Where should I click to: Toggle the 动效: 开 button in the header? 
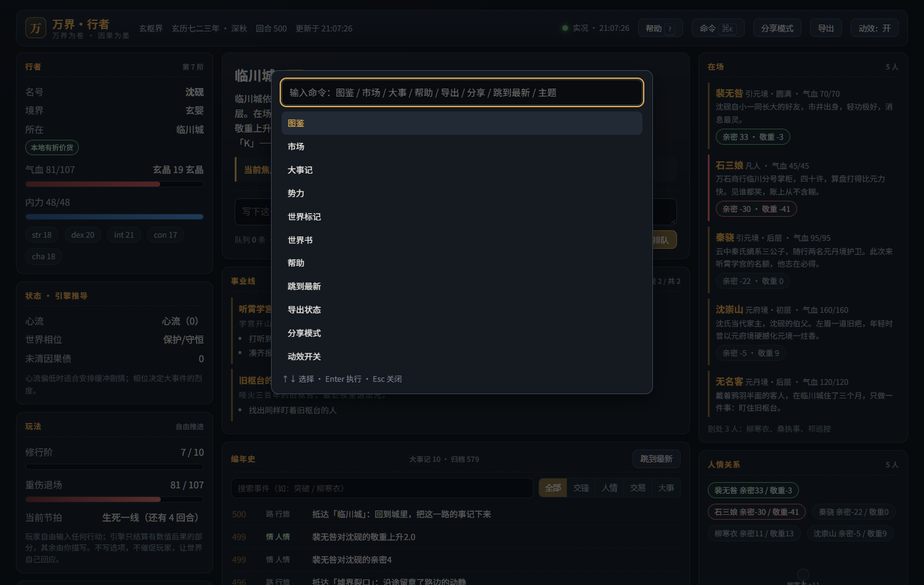click(x=874, y=28)
